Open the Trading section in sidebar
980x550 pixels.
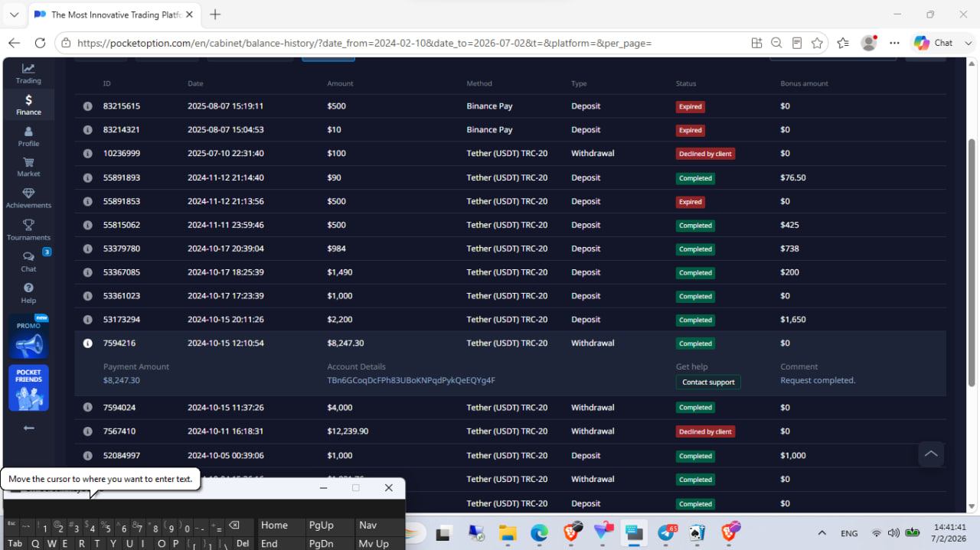pyautogui.click(x=28, y=73)
